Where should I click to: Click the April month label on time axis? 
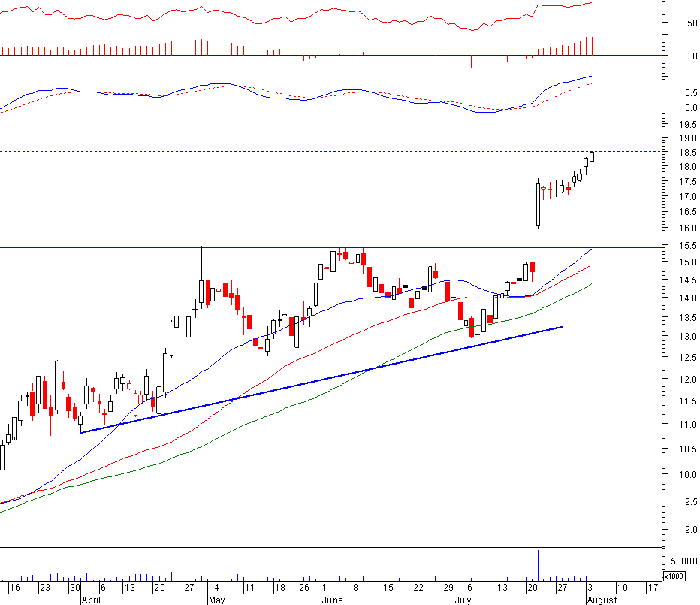coord(92,600)
